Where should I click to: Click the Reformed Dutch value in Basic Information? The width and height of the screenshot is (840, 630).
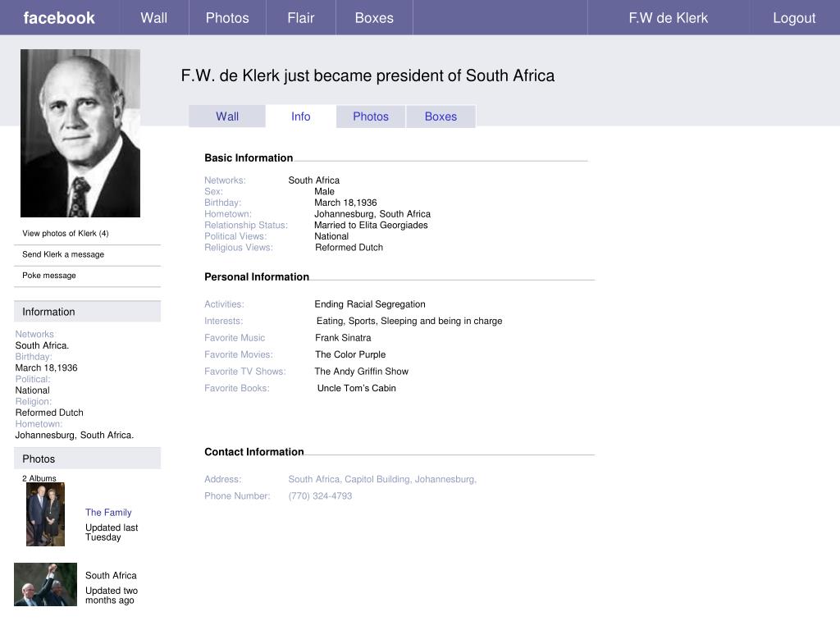(x=349, y=248)
